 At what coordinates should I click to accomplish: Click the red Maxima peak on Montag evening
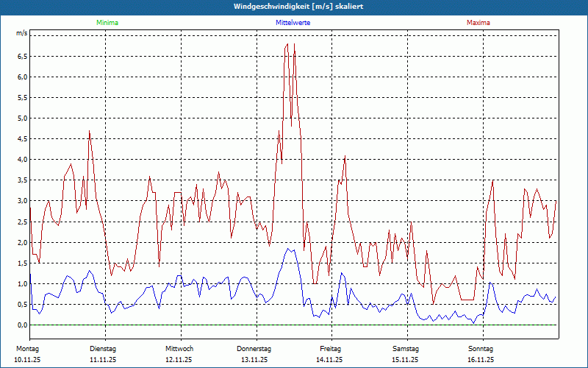pos(89,131)
